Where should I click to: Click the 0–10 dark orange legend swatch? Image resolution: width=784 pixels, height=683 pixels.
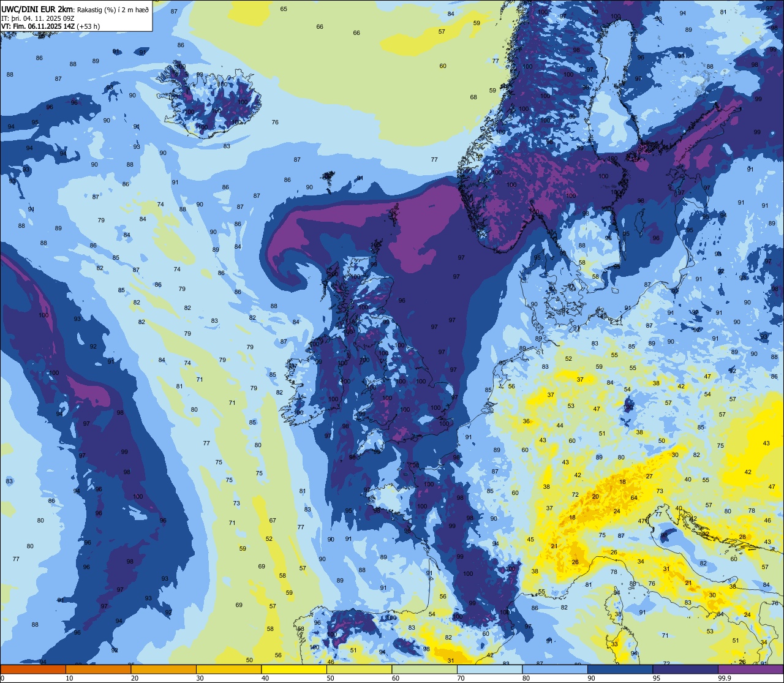click(33, 669)
